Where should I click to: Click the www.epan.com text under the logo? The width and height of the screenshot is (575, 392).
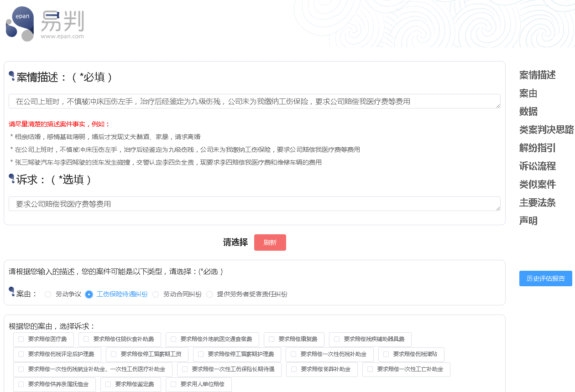pos(62,36)
